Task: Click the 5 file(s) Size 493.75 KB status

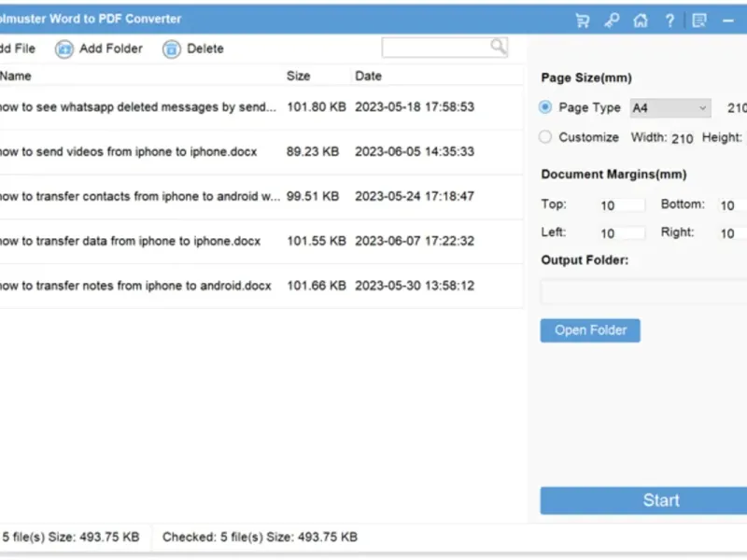Action: [x=71, y=538]
